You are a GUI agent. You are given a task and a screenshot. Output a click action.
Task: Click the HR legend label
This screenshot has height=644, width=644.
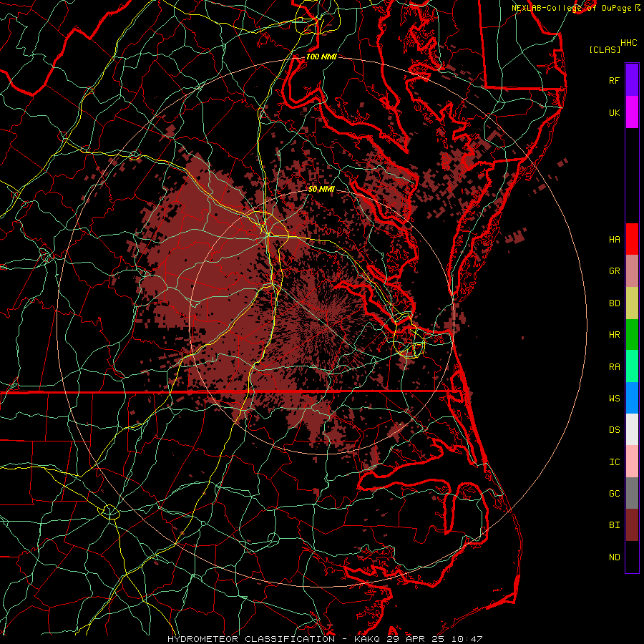pyautogui.click(x=614, y=335)
